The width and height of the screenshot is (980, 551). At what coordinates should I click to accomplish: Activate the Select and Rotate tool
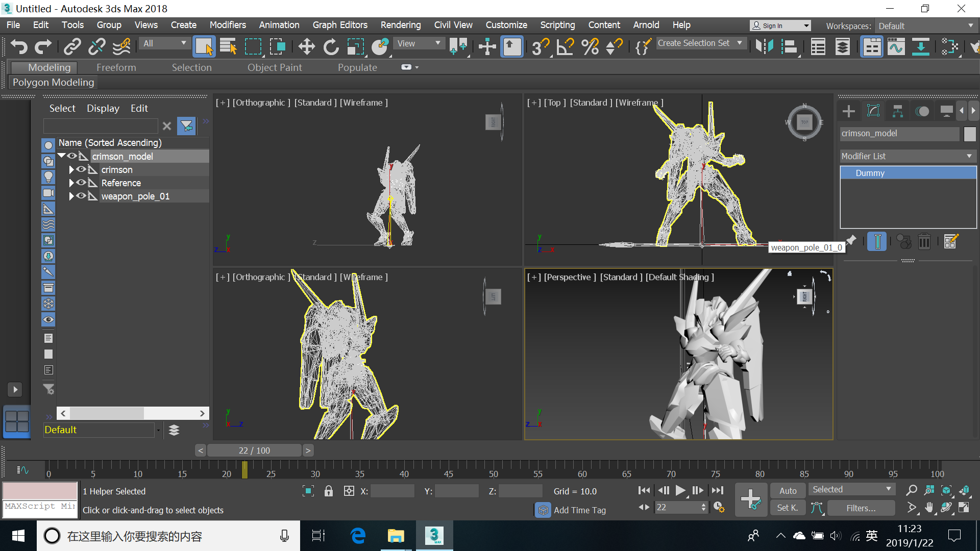[331, 46]
